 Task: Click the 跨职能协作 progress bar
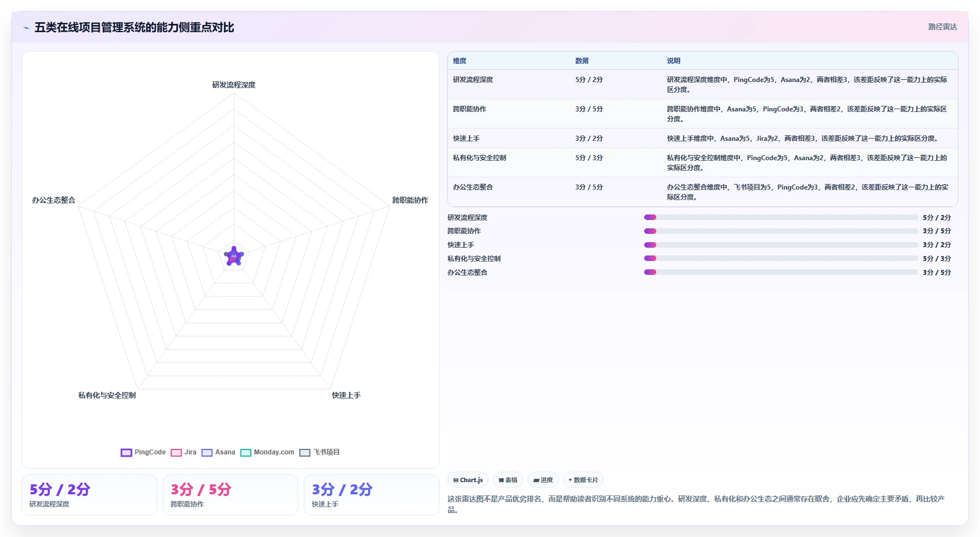click(x=781, y=231)
